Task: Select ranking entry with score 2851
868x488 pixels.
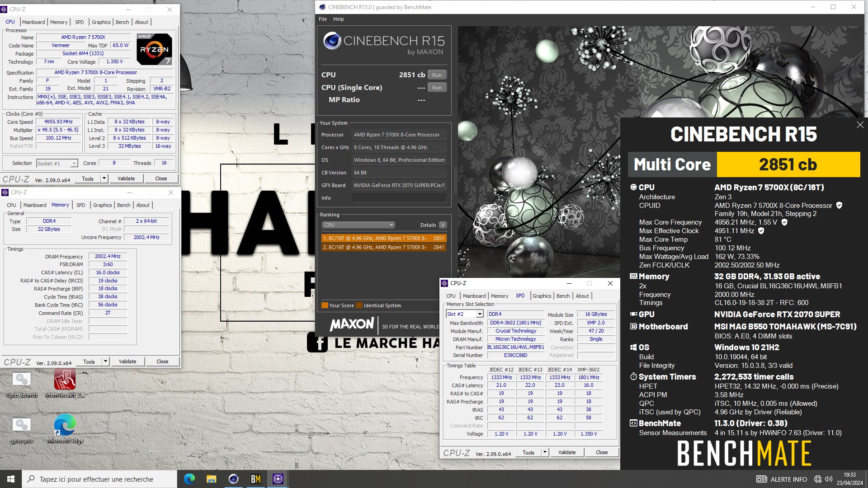Action: [384, 238]
